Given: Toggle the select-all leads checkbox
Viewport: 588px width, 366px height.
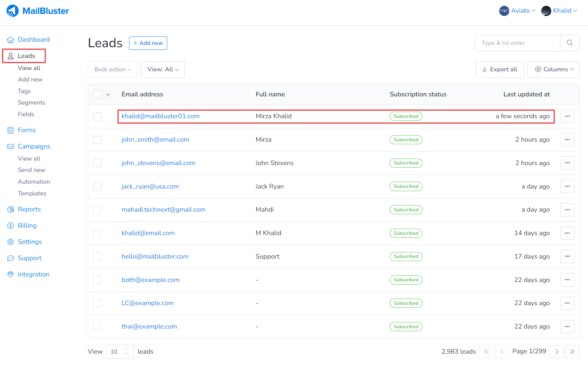Looking at the screenshot, I should 97,94.
